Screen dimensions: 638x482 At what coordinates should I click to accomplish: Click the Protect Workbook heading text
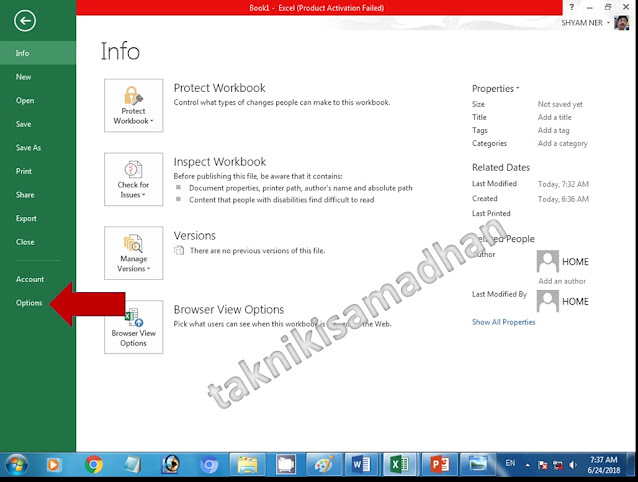point(219,88)
